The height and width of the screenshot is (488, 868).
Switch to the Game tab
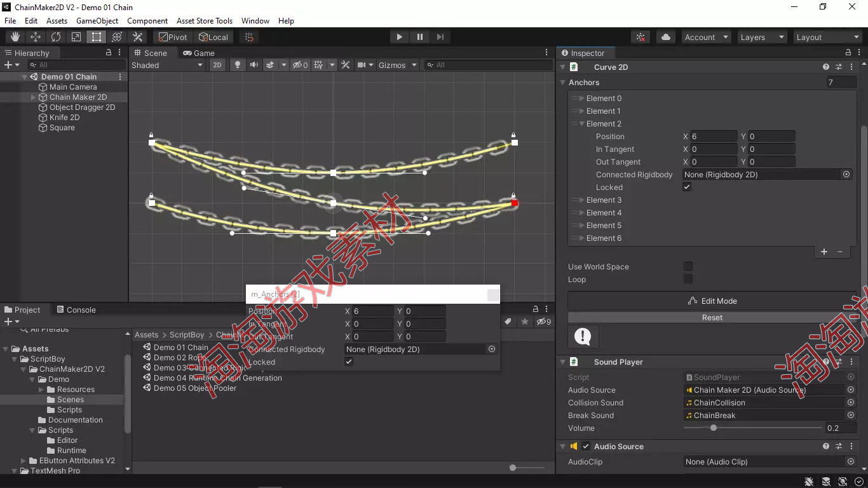pyautogui.click(x=199, y=53)
